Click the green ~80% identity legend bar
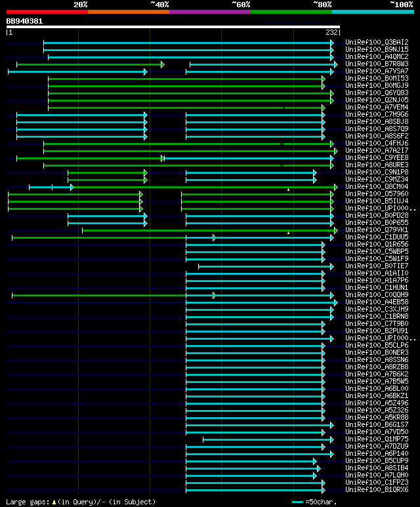This screenshot has width=420, height=507. click(291, 12)
